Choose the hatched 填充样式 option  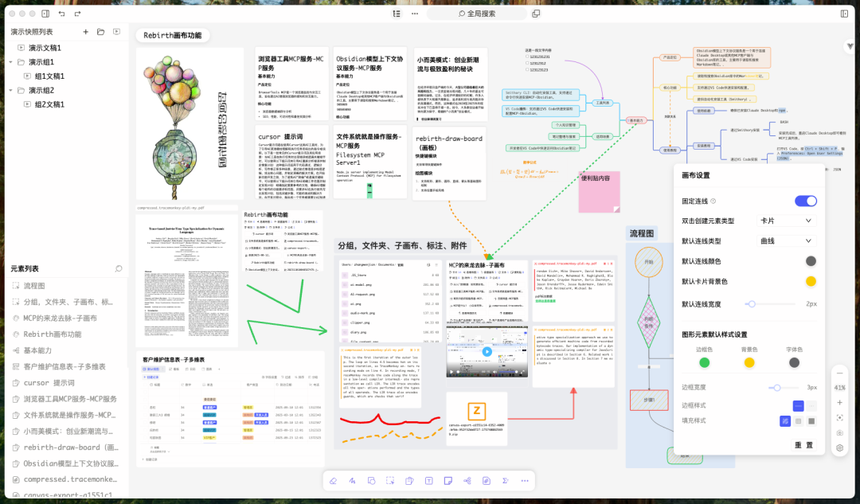tap(784, 421)
